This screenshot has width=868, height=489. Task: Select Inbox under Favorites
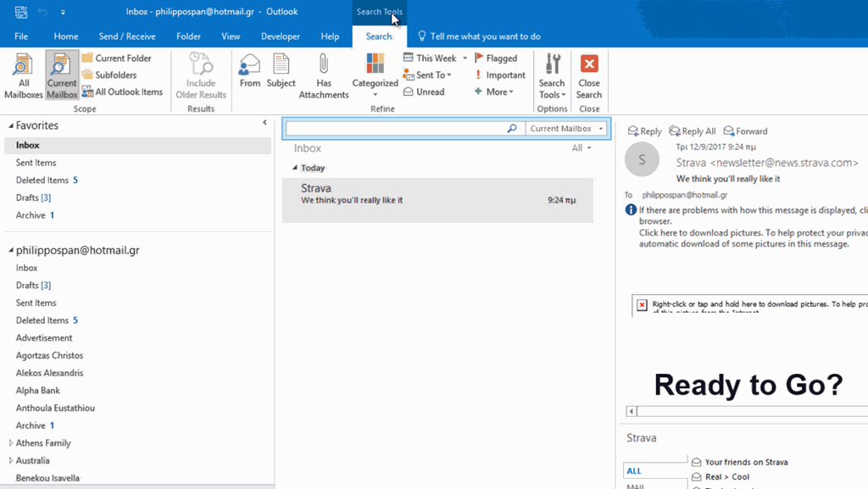137,145
